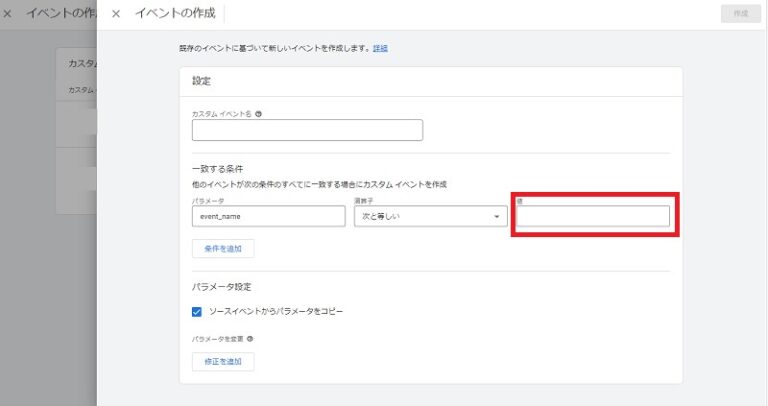Focus the カスタム イベント名 input field

click(307, 130)
